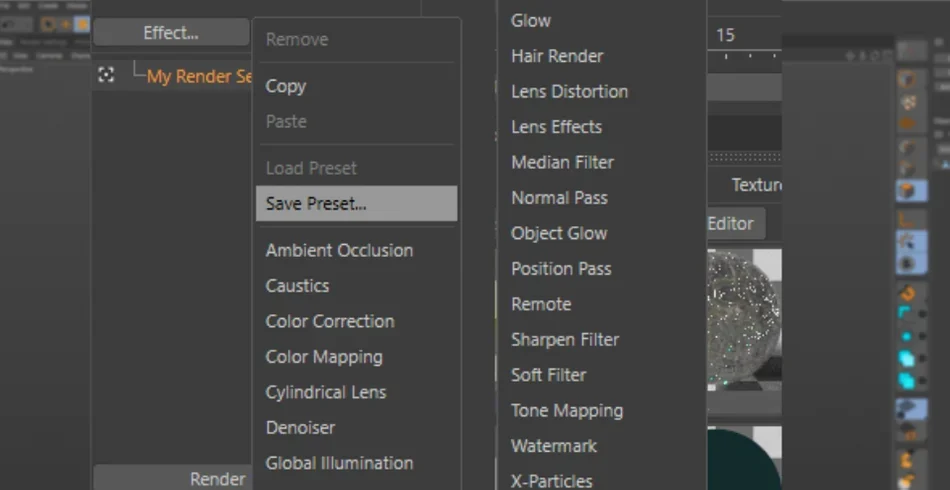Switch to the Editor tab
The image size is (950, 490).
(735, 223)
